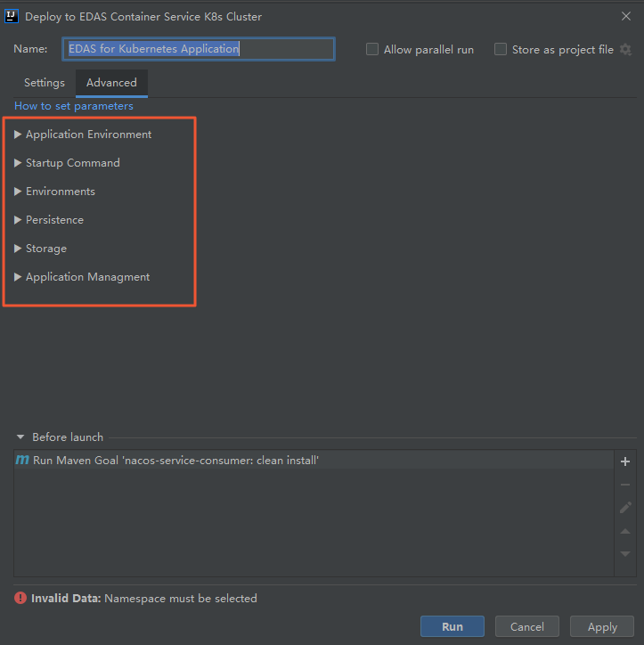Click the Apply button
Viewport: 644px width, 645px height.
click(602, 626)
